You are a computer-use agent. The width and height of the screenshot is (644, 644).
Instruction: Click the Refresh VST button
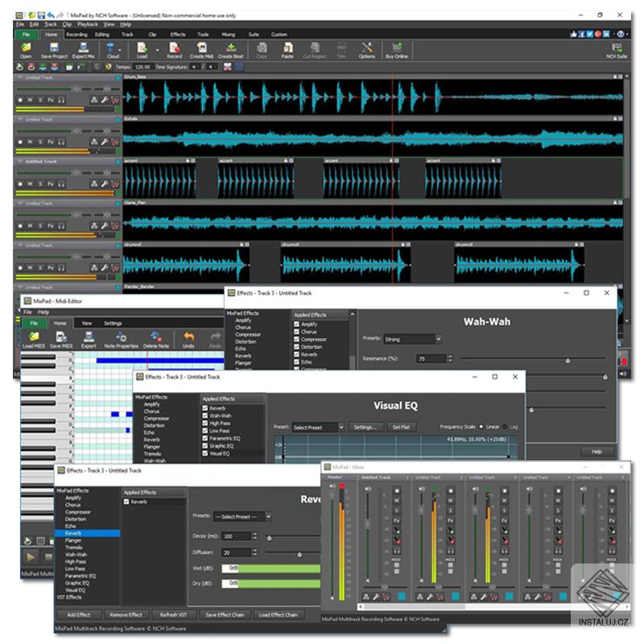(173, 615)
